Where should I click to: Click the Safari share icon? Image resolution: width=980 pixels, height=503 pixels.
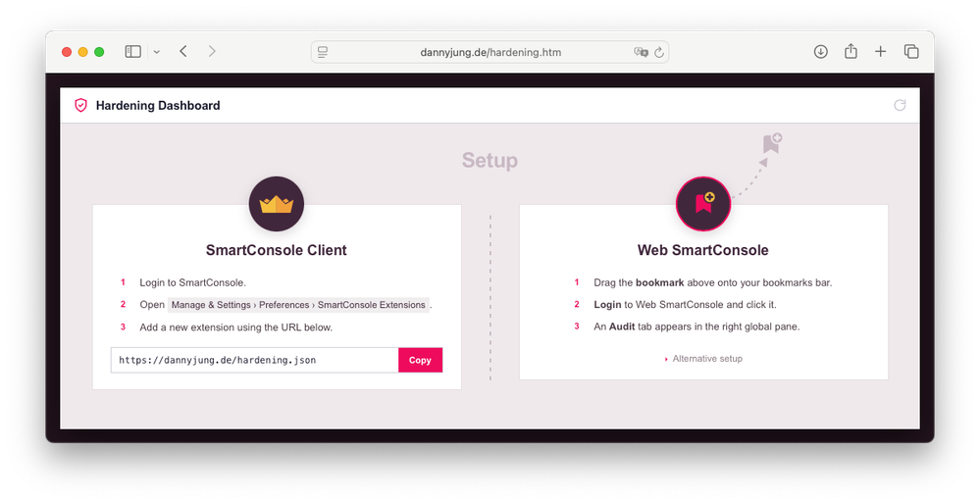tap(851, 51)
